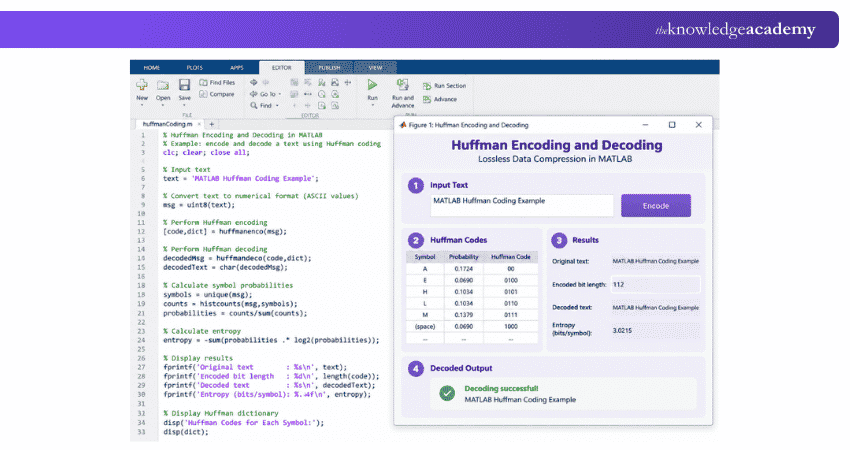The image size is (850, 450).
Task: Select Huffman code cell 0101
Action: 511,292
